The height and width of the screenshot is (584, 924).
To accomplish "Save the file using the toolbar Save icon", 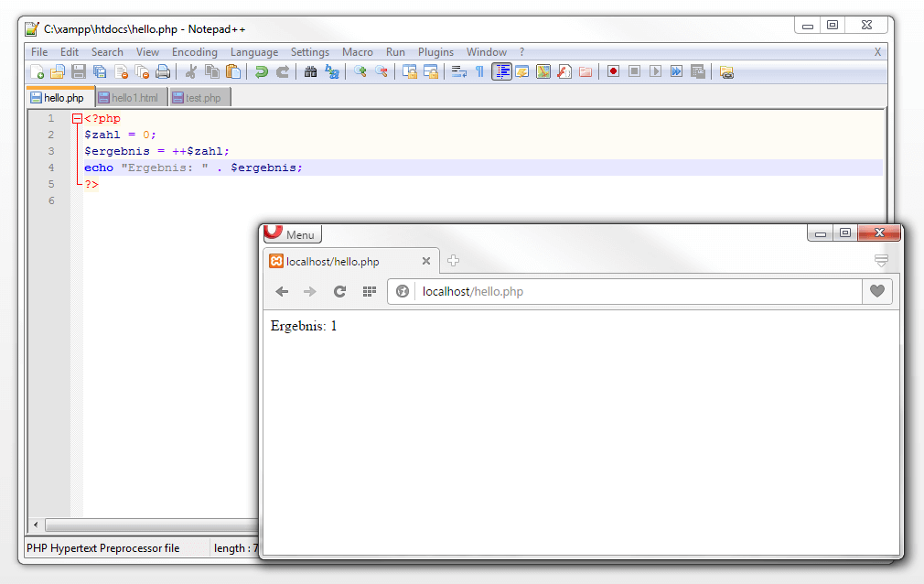I will (79, 71).
